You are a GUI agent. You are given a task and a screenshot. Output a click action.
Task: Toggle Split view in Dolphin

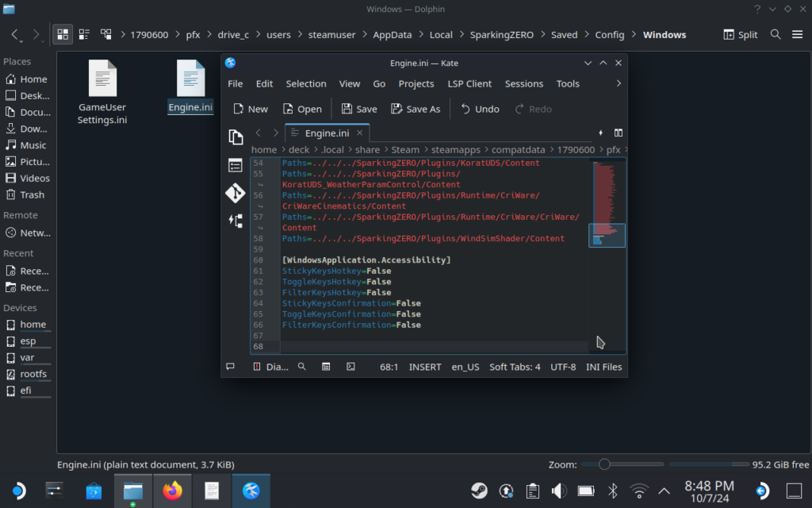[741, 35]
